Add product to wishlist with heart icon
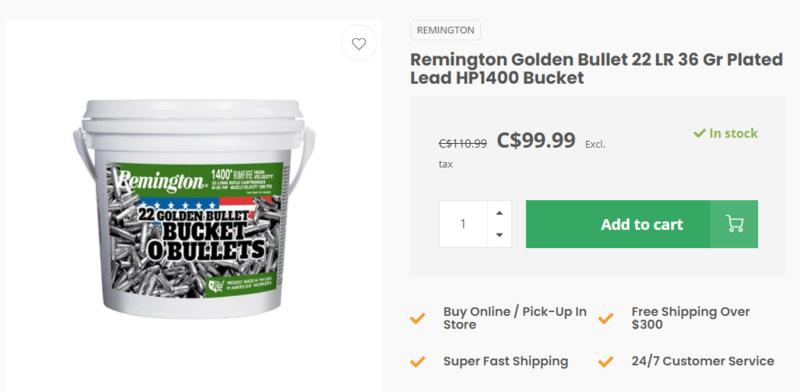Screen dimensions: 800x392 [x=359, y=43]
